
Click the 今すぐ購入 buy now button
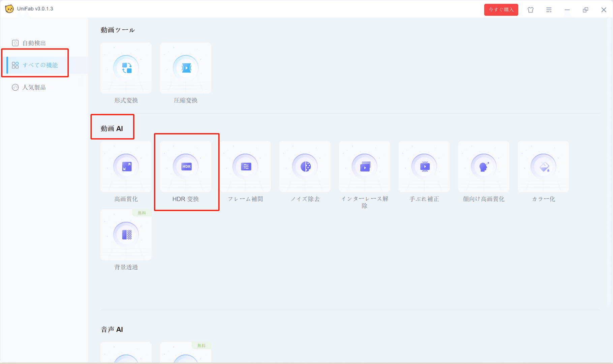[501, 10]
